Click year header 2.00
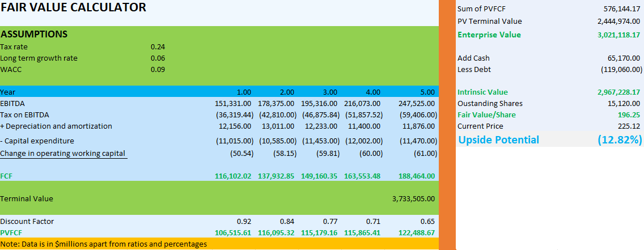Screen dimensions: 644x250 pyautogui.click(x=287, y=92)
